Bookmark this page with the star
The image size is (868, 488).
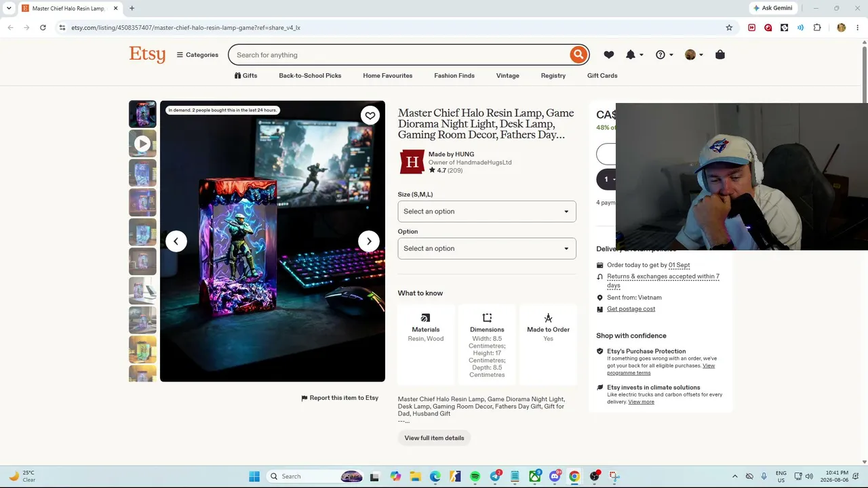(x=729, y=28)
